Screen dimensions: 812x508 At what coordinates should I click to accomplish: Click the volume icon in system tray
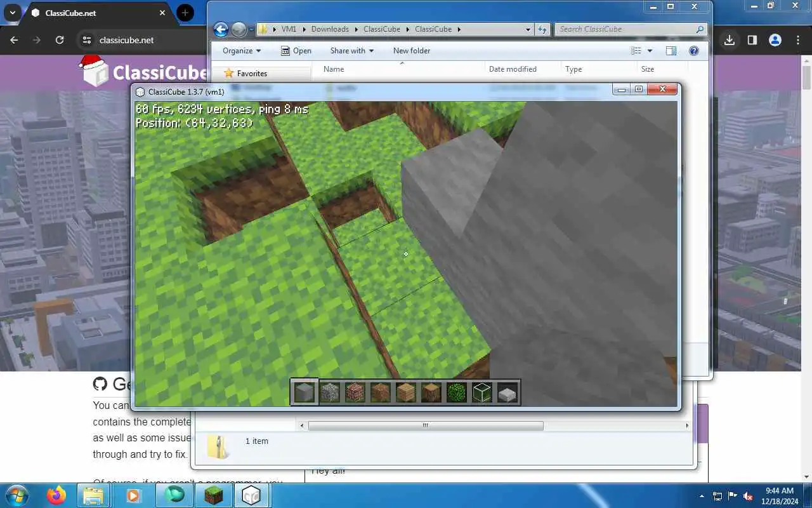pos(749,496)
